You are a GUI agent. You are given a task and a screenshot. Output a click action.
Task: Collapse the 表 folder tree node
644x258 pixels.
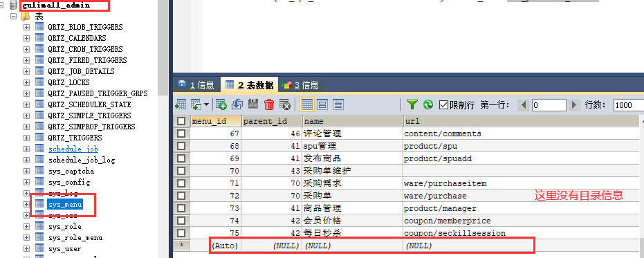14,17
